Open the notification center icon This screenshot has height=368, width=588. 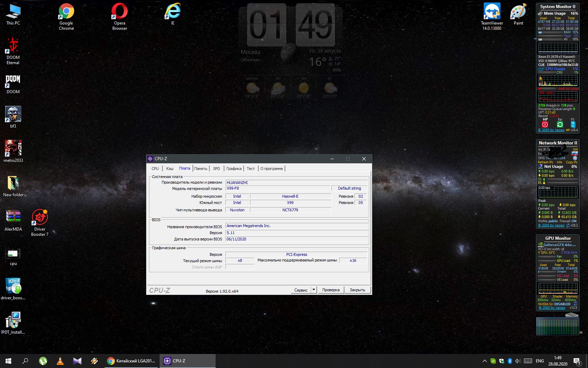point(577,361)
